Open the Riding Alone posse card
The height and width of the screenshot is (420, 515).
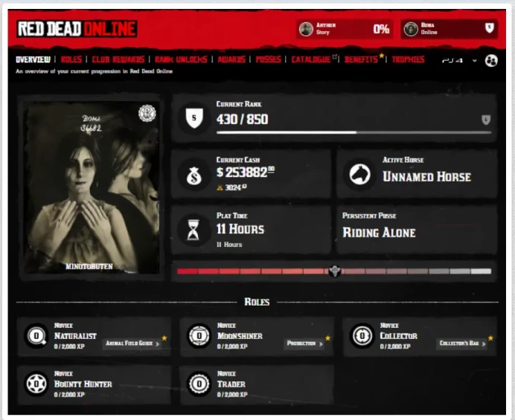[x=417, y=230]
